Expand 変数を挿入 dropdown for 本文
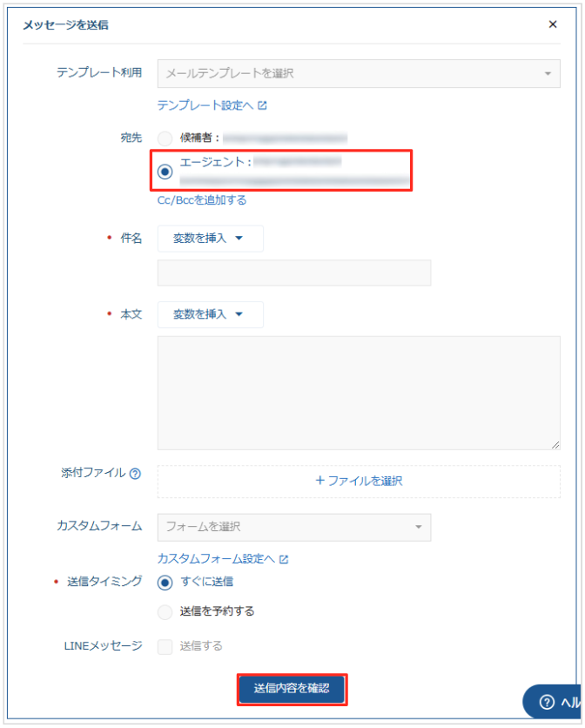 coord(210,314)
